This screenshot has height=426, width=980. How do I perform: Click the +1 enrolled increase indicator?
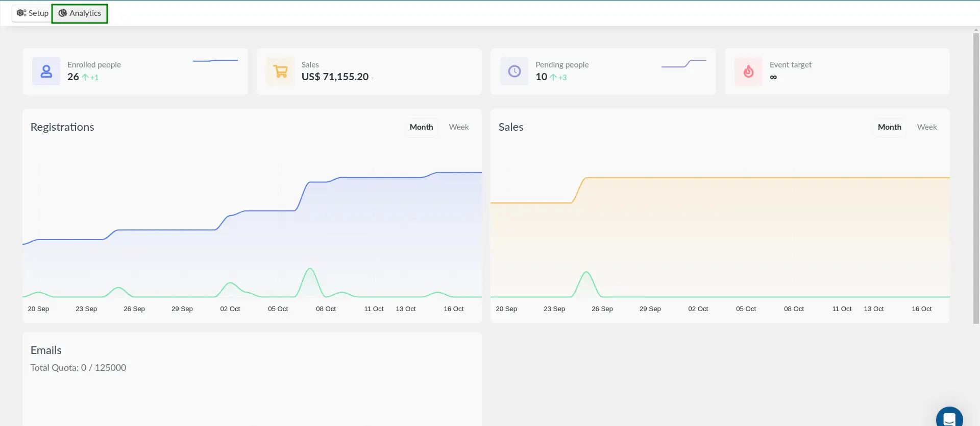[90, 78]
